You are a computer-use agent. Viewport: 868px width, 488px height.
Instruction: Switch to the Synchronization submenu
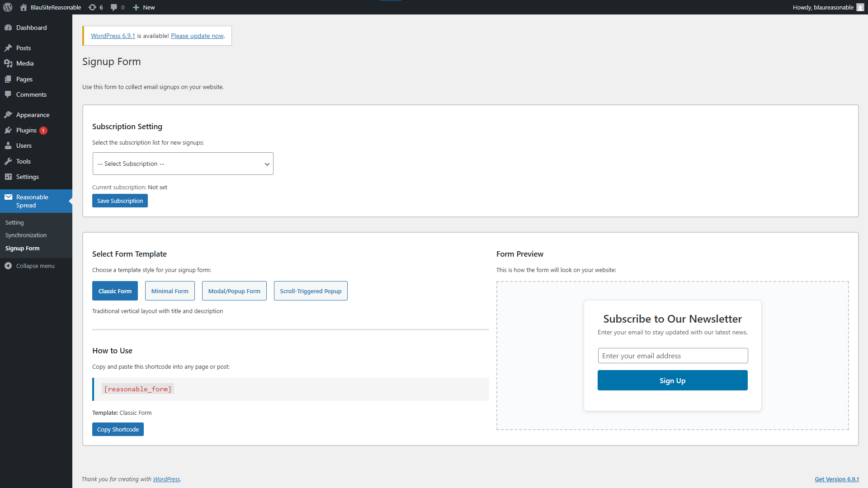click(x=26, y=235)
